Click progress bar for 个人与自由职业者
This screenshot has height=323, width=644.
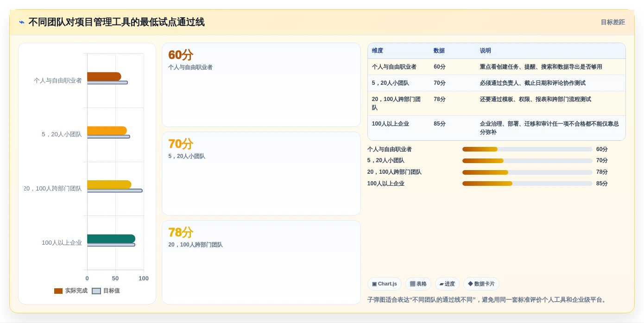click(527, 149)
